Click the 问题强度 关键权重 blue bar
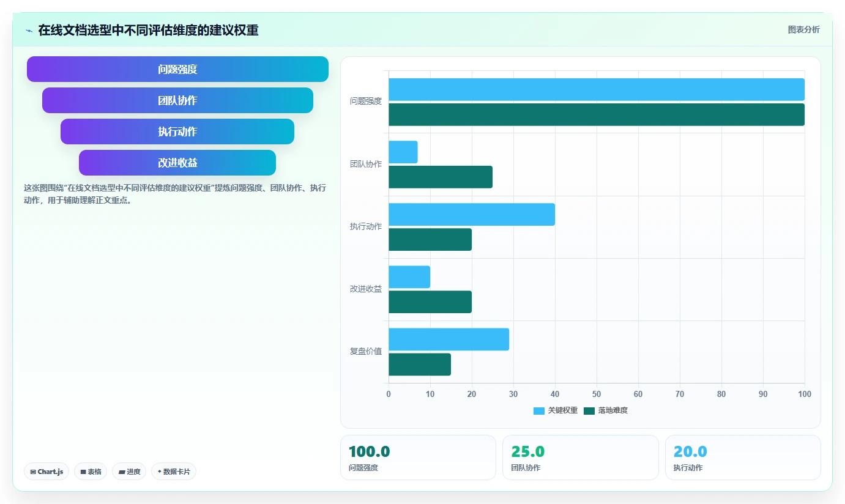The image size is (845, 504). tap(597, 89)
